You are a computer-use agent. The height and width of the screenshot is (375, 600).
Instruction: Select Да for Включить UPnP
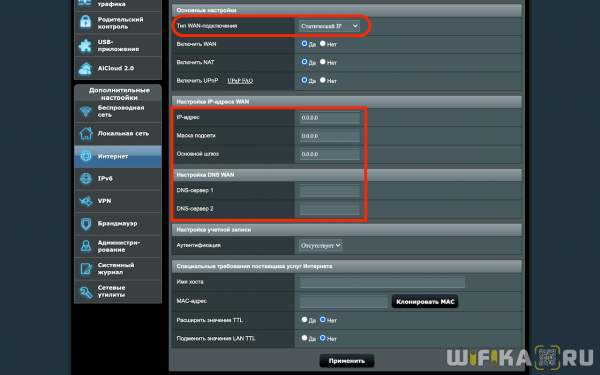tap(304, 80)
